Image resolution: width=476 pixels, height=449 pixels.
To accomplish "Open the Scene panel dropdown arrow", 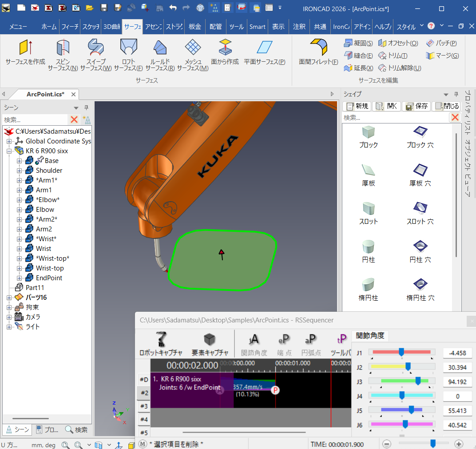I will [x=76, y=108].
